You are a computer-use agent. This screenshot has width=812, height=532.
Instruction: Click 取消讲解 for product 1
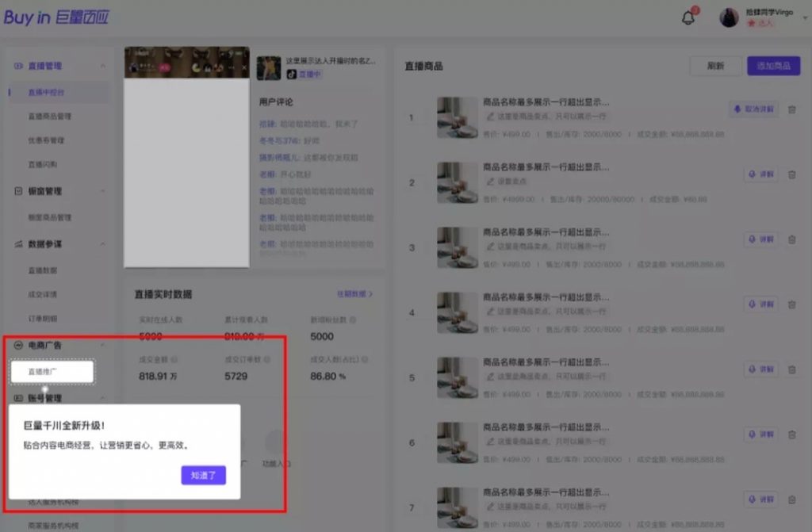753,109
